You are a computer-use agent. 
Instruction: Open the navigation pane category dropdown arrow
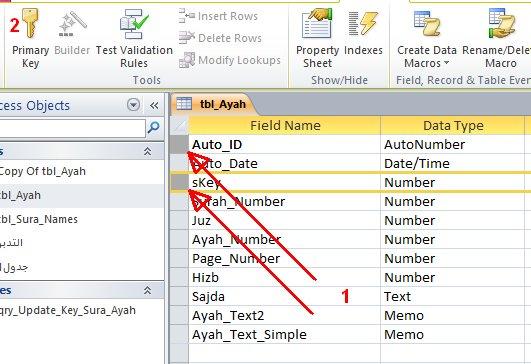click(133, 105)
